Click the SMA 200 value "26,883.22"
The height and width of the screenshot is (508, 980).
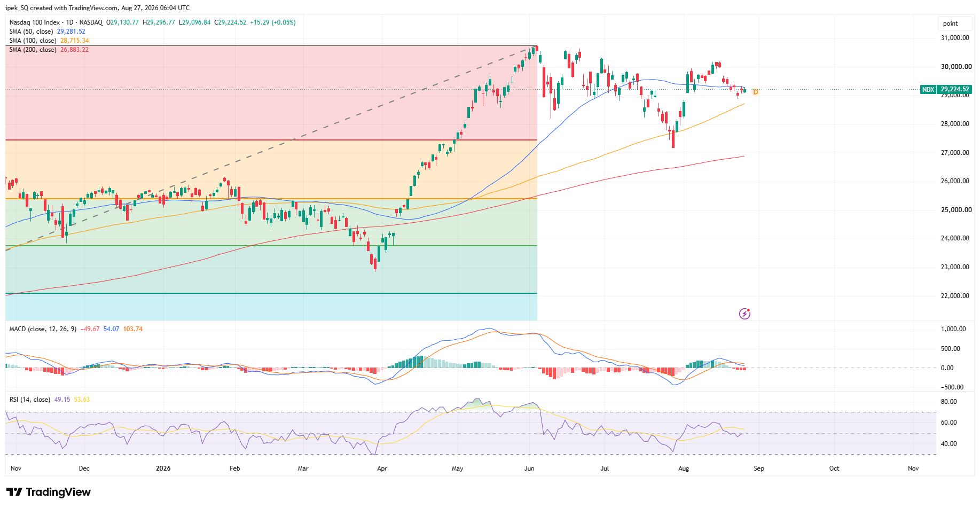(75, 50)
